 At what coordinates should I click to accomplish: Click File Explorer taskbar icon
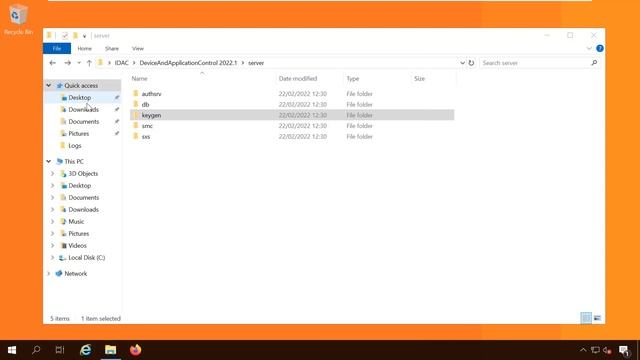click(x=111, y=350)
